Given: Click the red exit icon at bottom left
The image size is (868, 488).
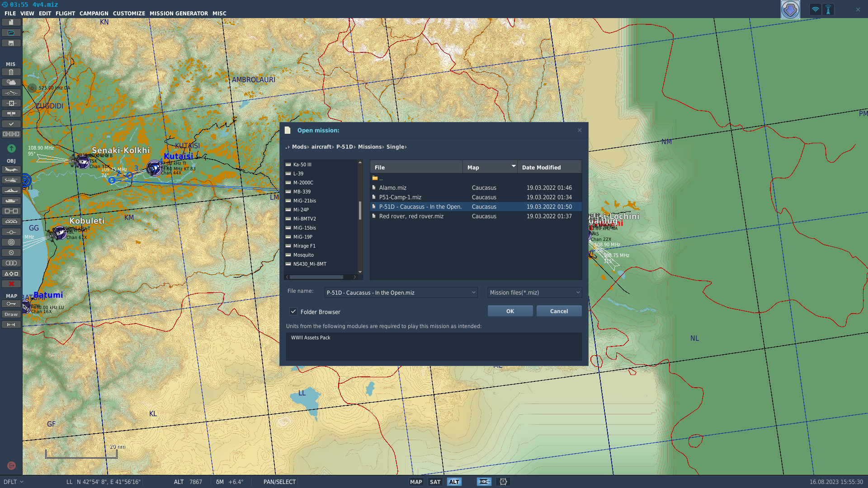Looking at the screenshot, I should click(x=12, y=465).
